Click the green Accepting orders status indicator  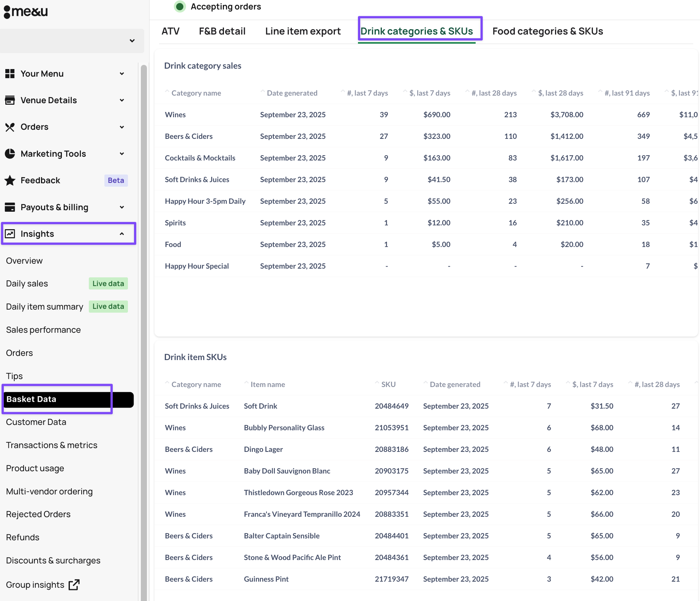click(x=180, y=6)
